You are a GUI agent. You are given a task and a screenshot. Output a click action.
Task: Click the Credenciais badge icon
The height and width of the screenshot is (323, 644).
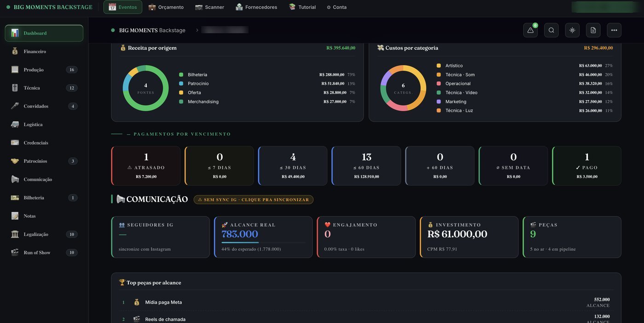coord(15,143)
